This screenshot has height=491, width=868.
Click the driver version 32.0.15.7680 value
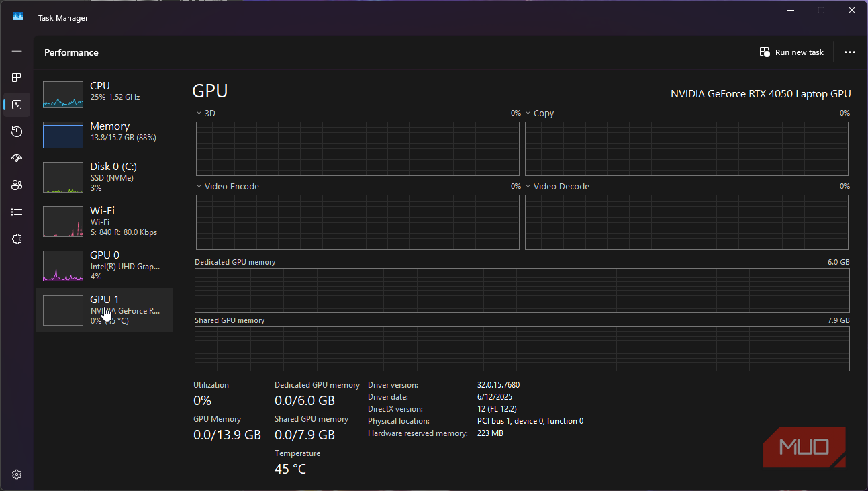point(498,385)
